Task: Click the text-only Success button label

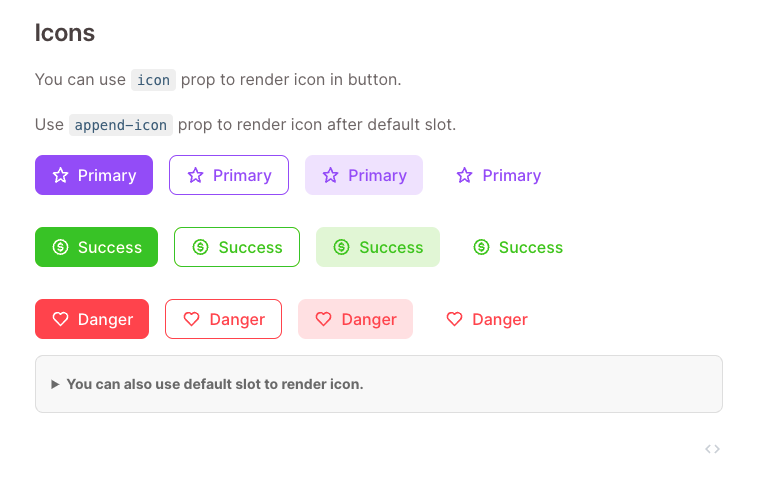Action: point(531,247)
